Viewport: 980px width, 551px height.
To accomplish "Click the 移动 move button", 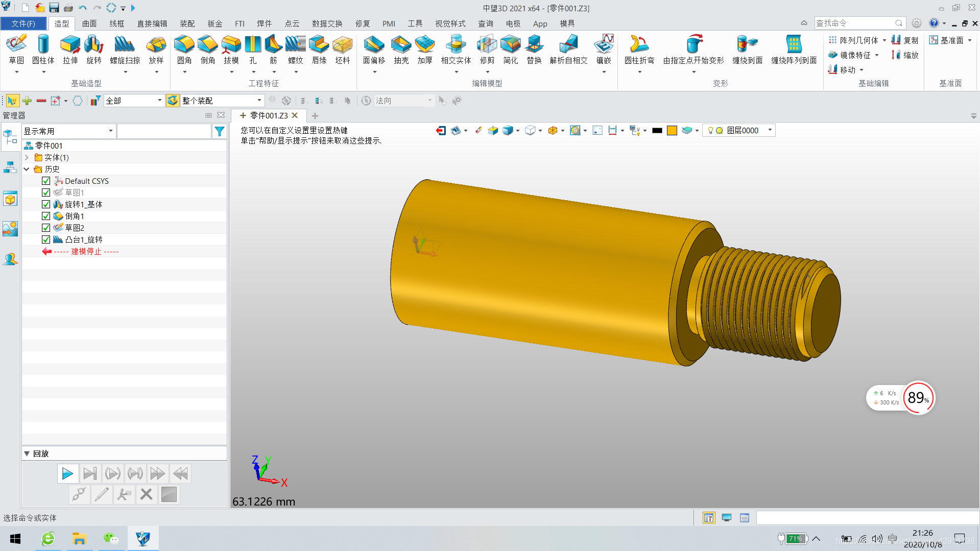I will pyautogui.click(x=842, y=70).
